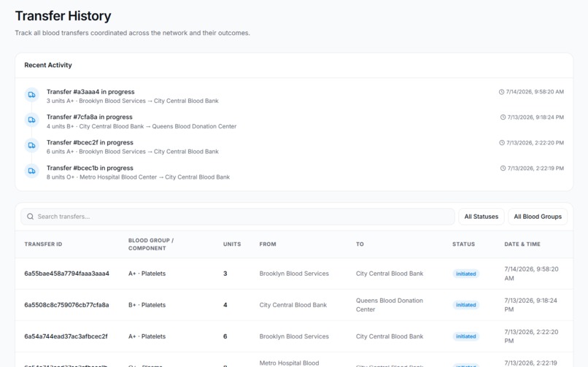Click the initiated badge in the 6-unit row
This screenshot has height=367, width=588.
pos(465,336)
